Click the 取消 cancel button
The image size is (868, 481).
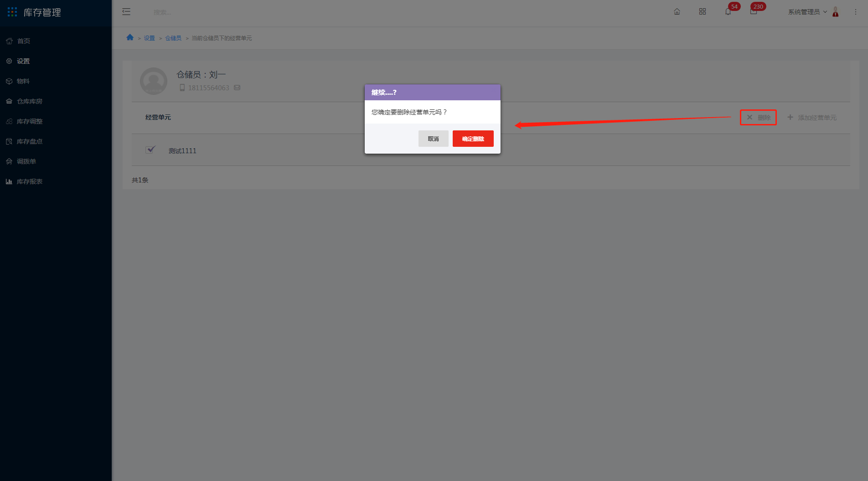(433, 139)
